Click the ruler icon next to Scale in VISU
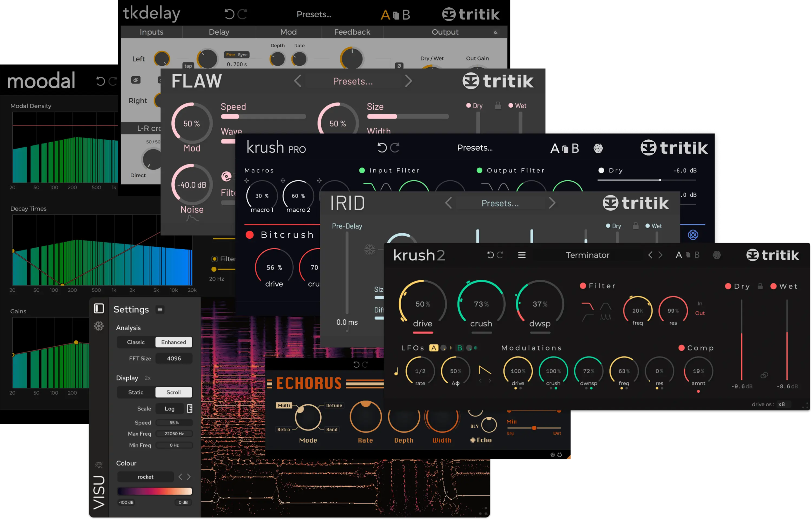Image resolution: width=812 pixels, height=520 pixels. tap(190, 409)
